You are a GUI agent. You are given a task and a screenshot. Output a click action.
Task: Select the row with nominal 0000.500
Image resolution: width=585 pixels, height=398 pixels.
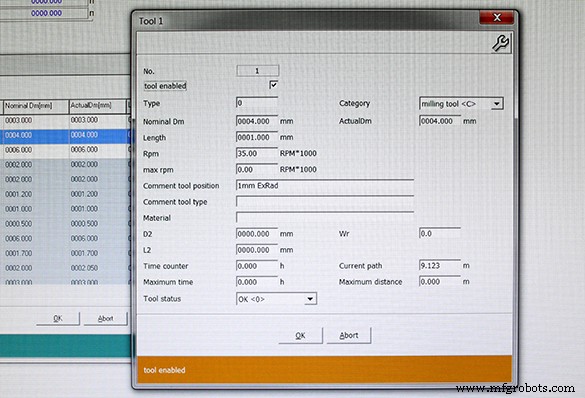pos(65,223)
